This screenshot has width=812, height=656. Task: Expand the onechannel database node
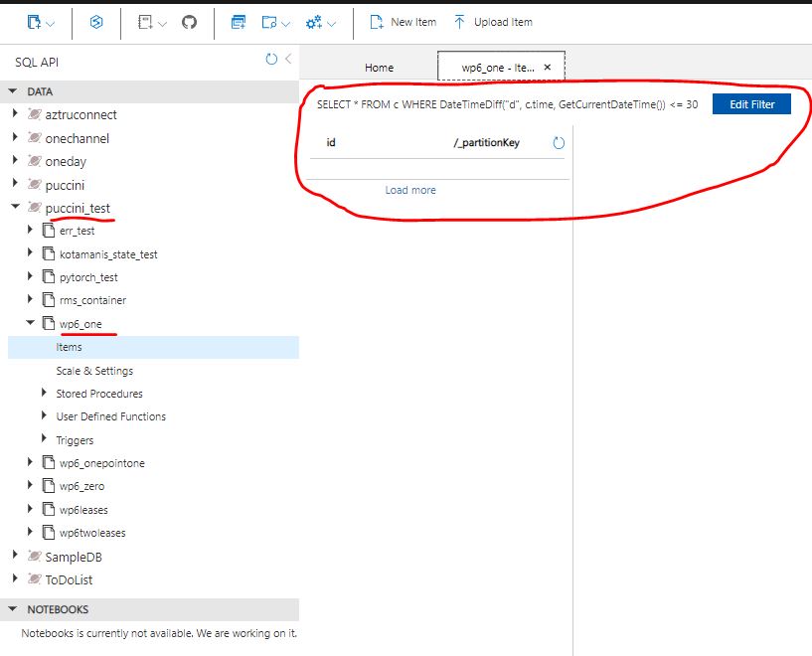[x=15, y=137]
